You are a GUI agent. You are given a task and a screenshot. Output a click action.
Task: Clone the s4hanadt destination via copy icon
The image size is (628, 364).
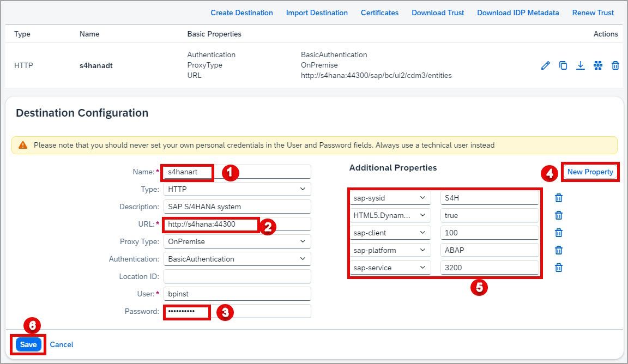tap(563, 65)
